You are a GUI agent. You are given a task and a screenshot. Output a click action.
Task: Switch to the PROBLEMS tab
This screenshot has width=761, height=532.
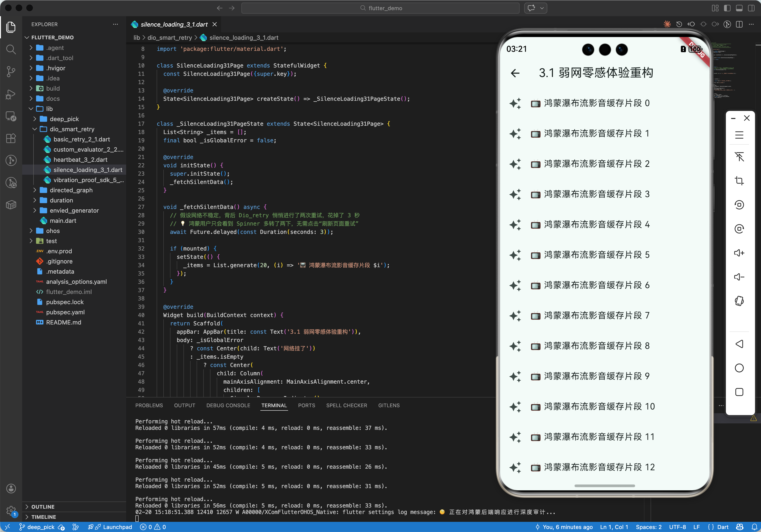[x=149, y=405]
